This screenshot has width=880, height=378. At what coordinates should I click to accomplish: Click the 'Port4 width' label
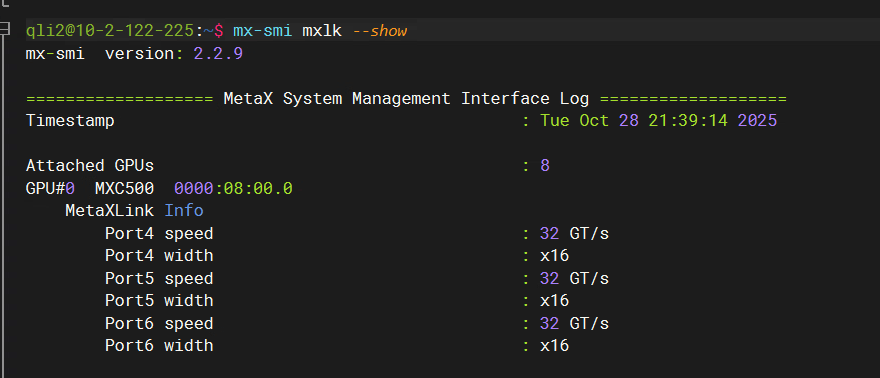[159, 256]
